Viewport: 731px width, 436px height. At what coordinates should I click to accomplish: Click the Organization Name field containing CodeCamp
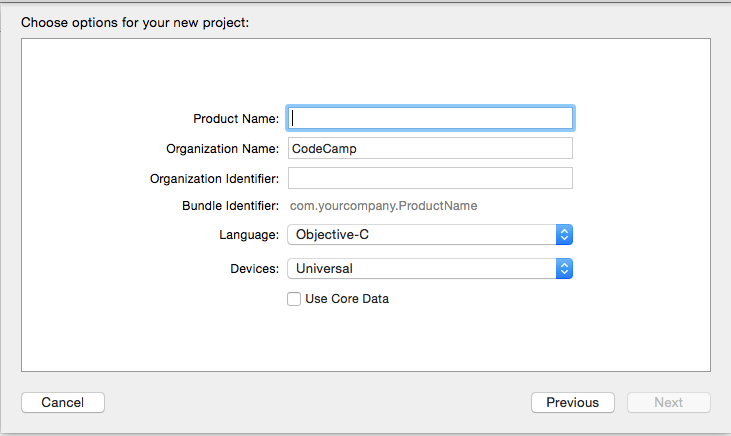430,148
